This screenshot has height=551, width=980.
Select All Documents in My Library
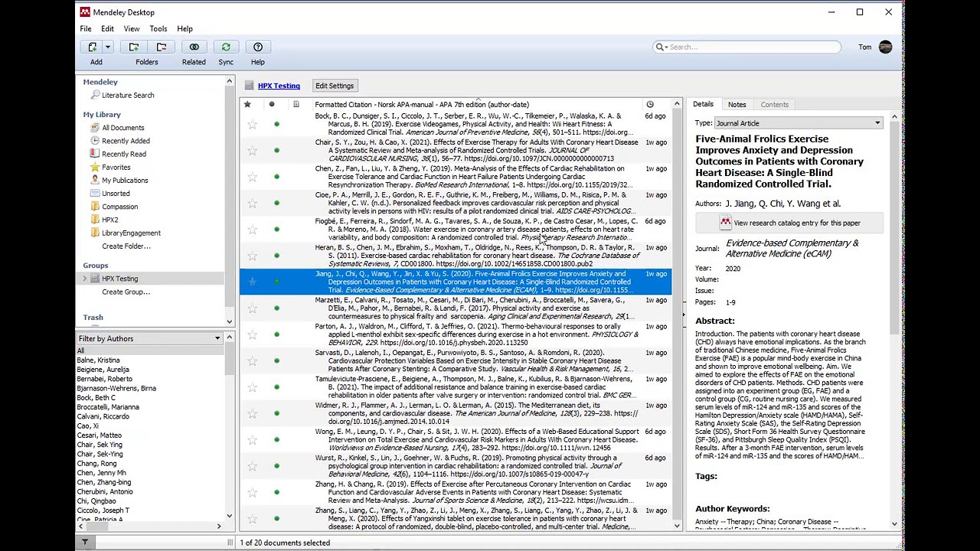tap(123, 128)
